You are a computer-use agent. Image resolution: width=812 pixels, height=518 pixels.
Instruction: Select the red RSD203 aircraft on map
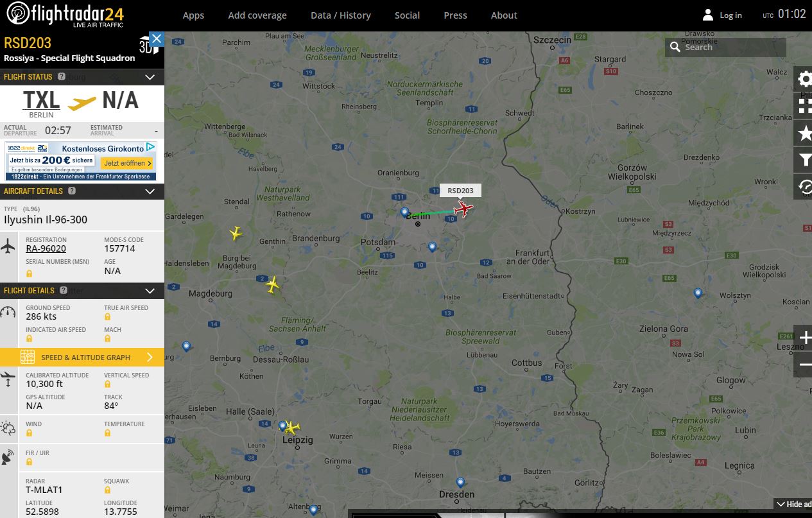tap(463, 209)
